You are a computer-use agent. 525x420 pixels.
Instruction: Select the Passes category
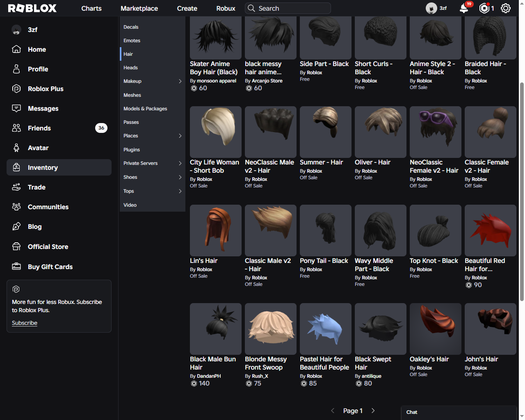click(153, 122)
